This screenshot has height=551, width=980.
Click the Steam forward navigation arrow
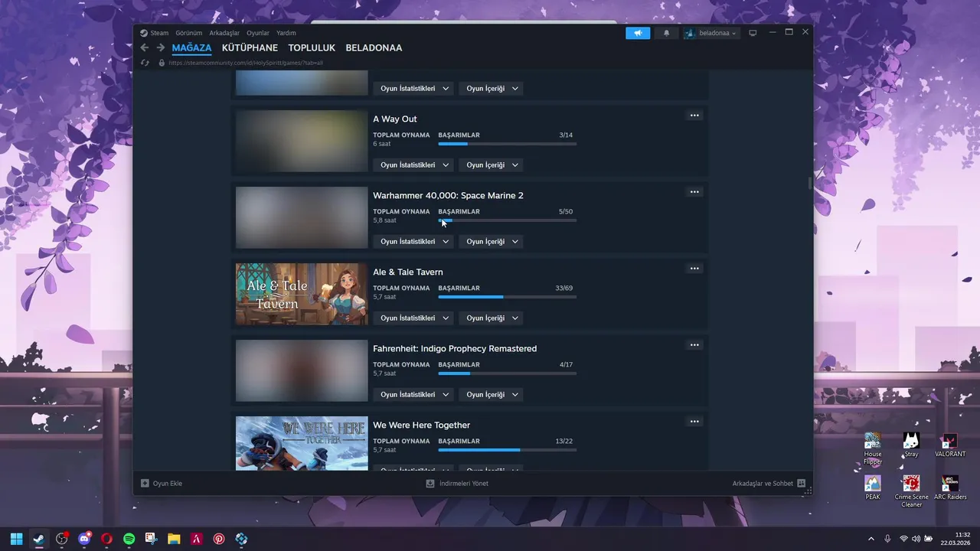pos(161,47)
